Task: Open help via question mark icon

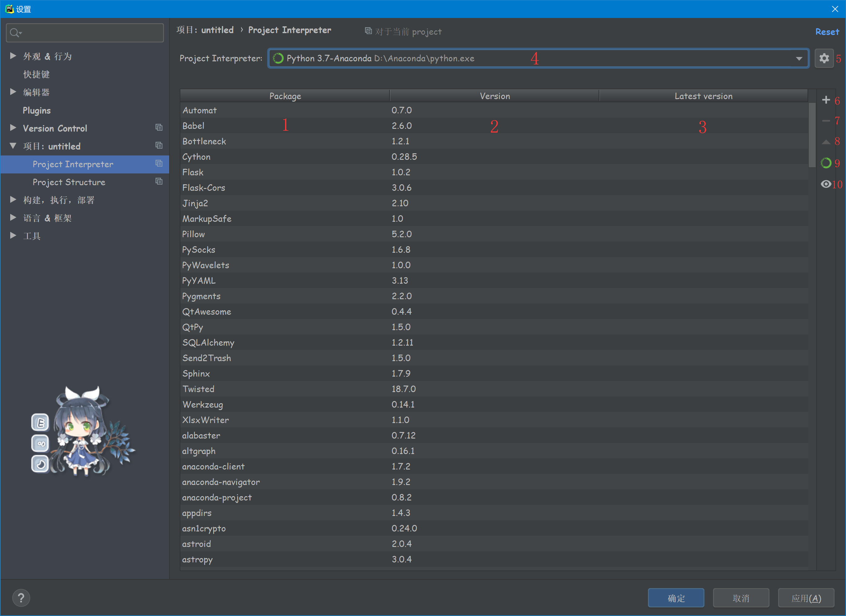Action: click(21, 597)
